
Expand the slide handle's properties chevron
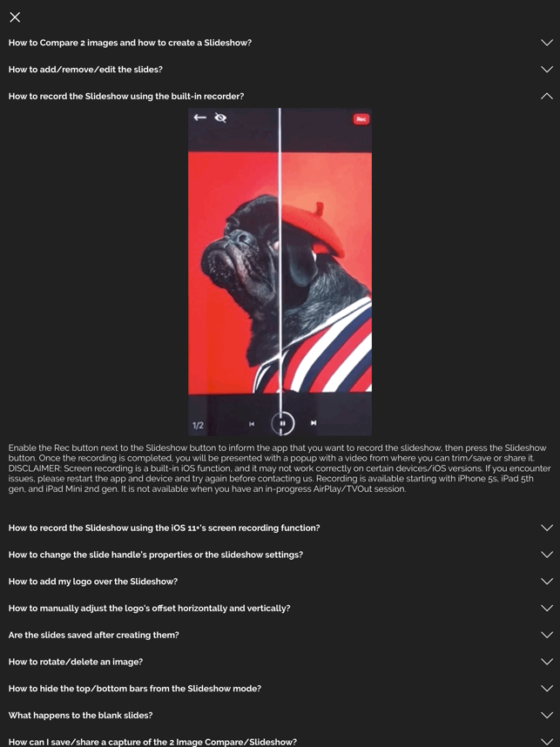[547, 555]
